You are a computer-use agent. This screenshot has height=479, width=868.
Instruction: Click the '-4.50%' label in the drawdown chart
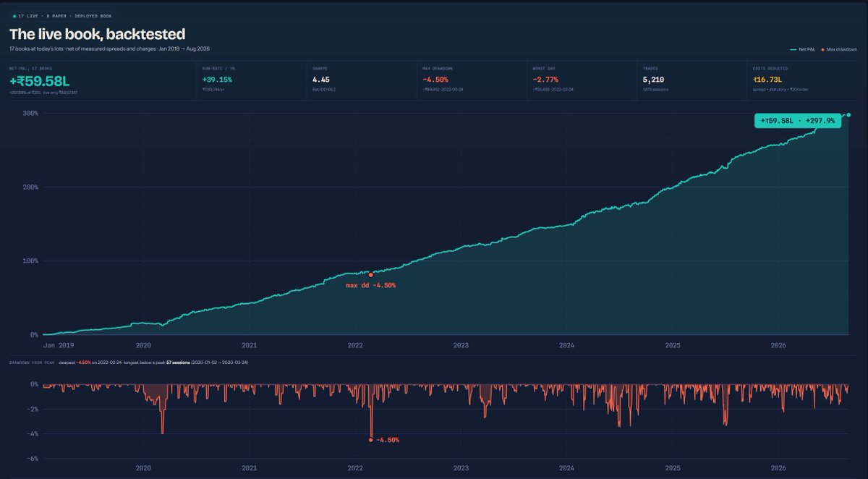coord(387,439)
